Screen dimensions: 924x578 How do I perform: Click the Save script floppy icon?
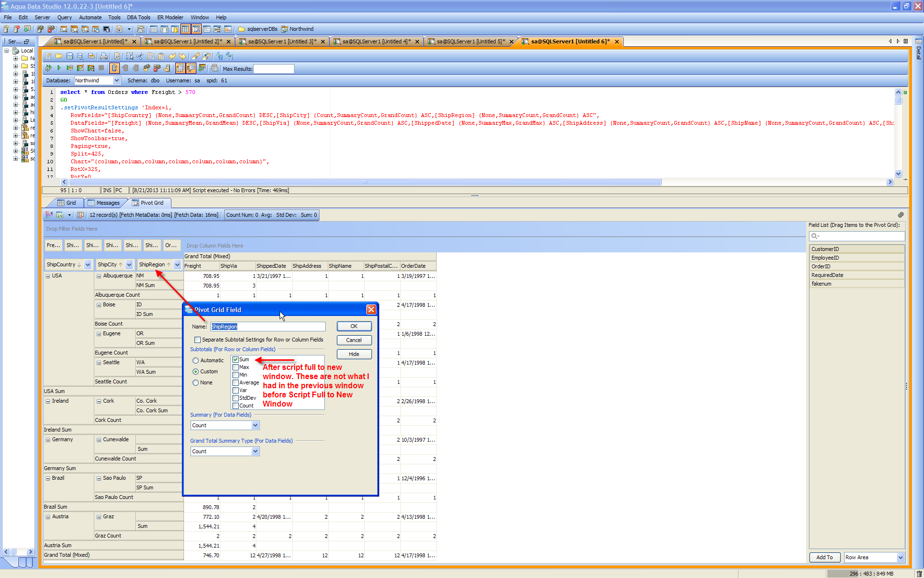(x=69, y=56)
